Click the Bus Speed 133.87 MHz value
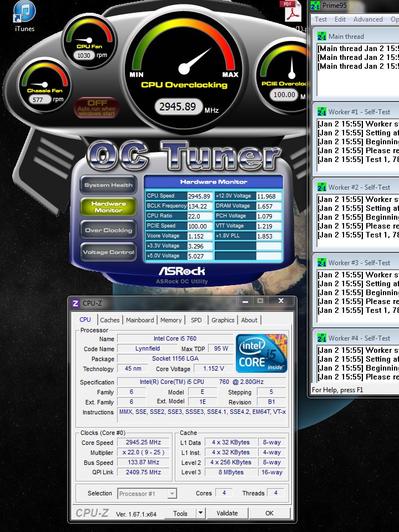 143,462
